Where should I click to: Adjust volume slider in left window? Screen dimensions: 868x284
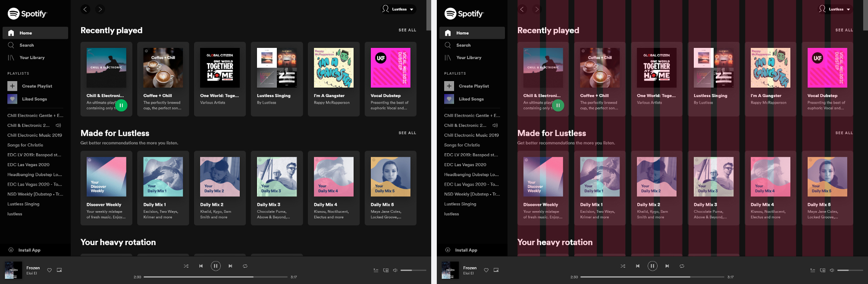[x=414, y=270]
